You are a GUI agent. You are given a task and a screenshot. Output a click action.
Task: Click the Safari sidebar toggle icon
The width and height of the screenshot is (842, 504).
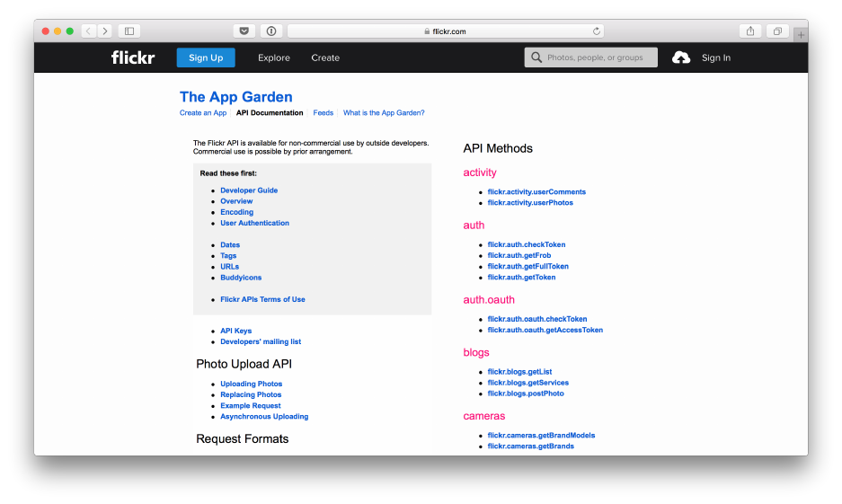(129, 31)
